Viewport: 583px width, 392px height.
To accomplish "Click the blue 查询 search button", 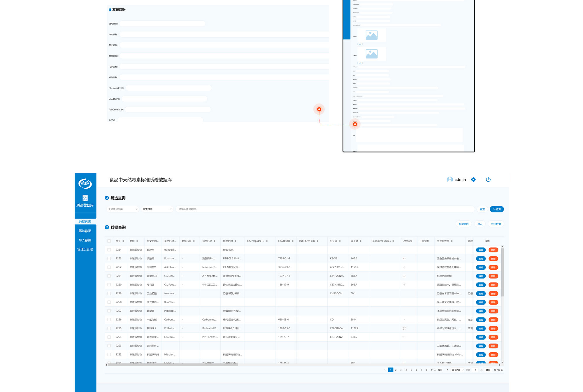I will [497, 209].
